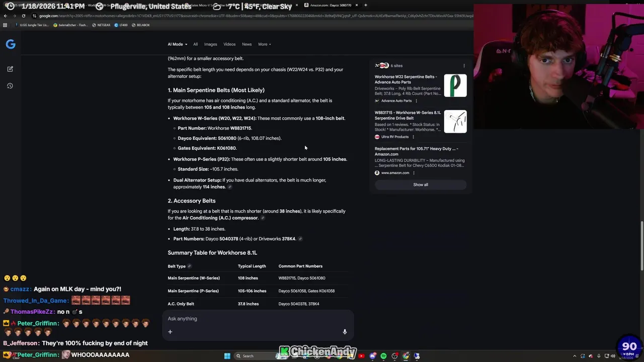Open Spotify from the taskbar
Viewport: 644px width, 362px height.
click(x=383, y=356)
